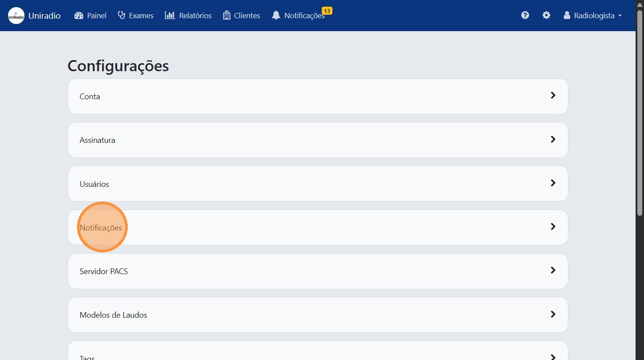Open the Notificações settings entry

101,227
